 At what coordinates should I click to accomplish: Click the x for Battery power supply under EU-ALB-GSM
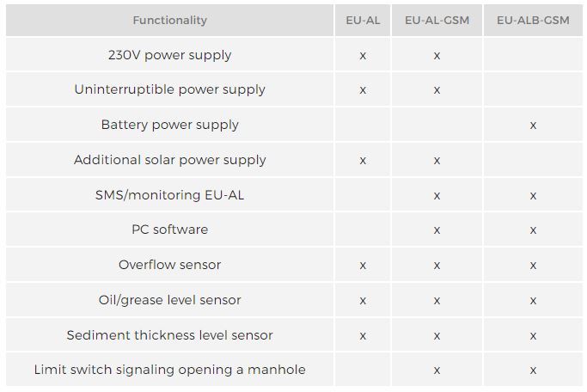point(533,126)
